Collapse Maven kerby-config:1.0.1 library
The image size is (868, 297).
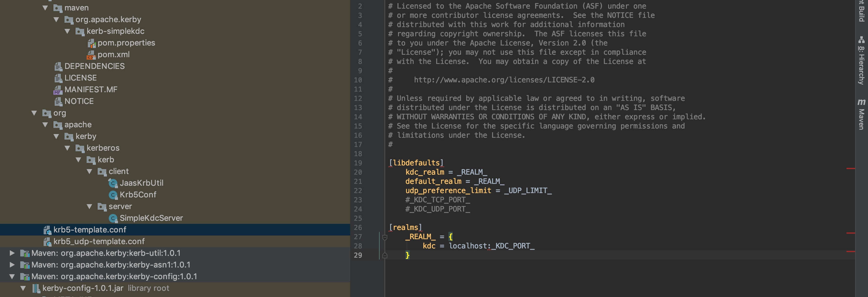(x=12, y=276)
